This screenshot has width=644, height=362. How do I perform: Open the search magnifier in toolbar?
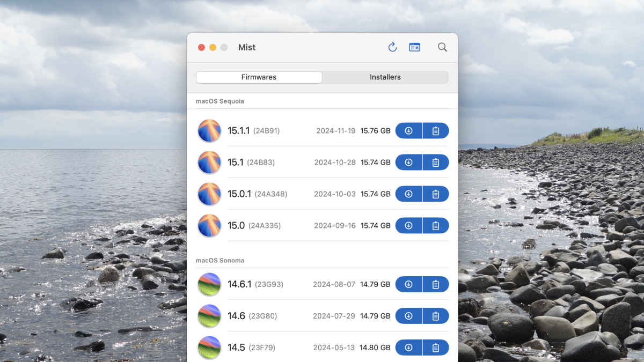(x=442, y=47)
